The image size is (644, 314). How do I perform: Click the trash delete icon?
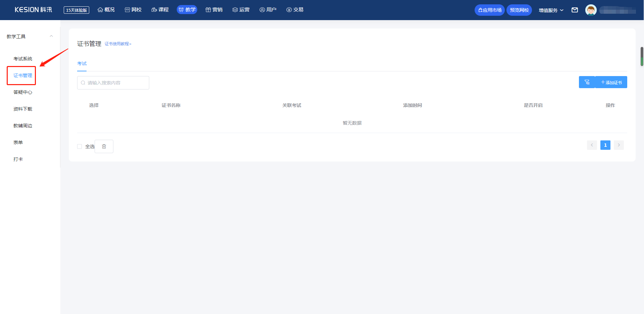104,146
